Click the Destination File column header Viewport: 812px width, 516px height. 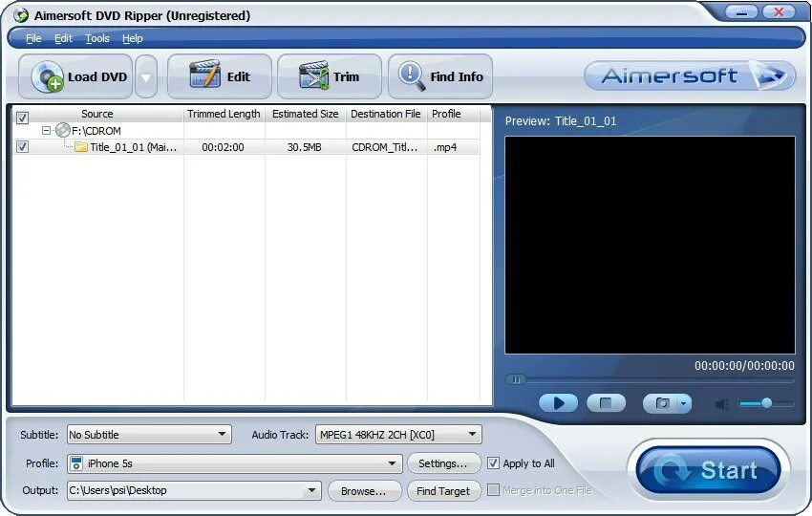pyautogui.click(x=386, y=114)
